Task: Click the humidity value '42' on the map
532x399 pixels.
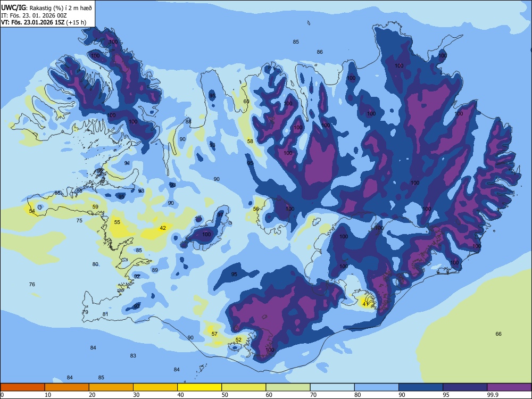Action: (x=163, y=228)
